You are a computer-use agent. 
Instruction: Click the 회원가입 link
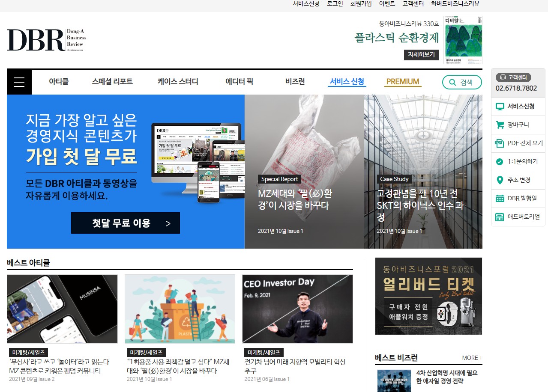click(x=361, y=4)
